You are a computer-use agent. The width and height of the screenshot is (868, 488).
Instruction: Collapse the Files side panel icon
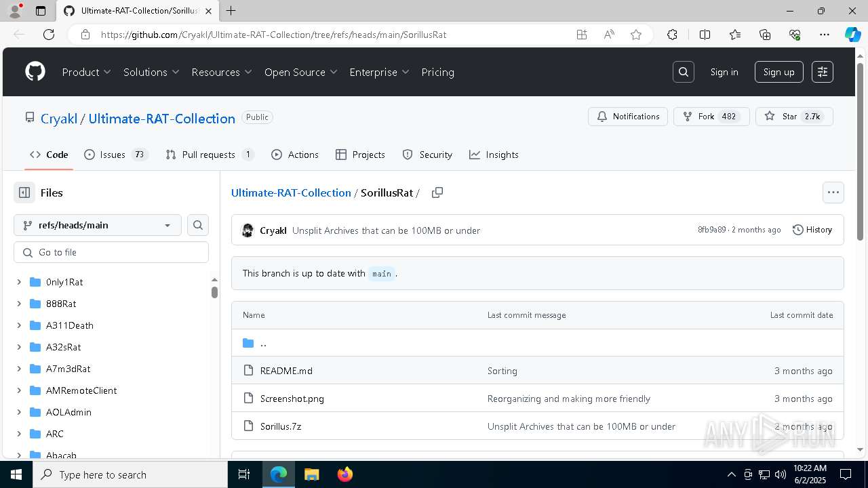[24, 192]
